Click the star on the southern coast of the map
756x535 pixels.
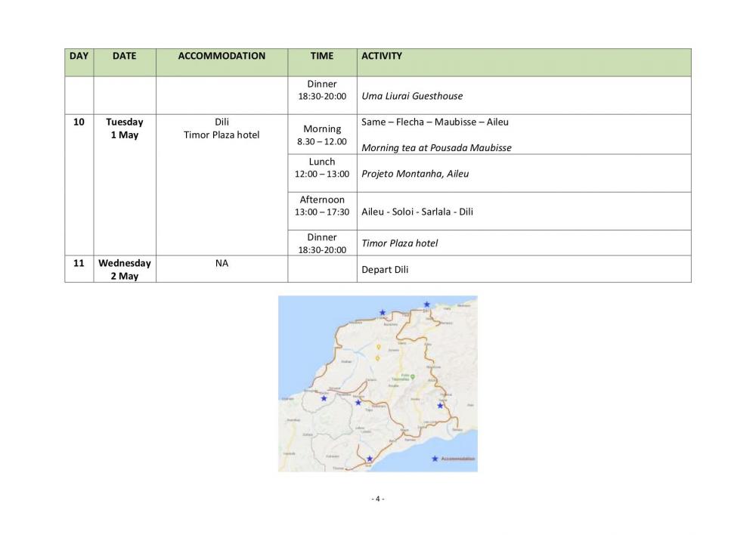tap(370, 459)
